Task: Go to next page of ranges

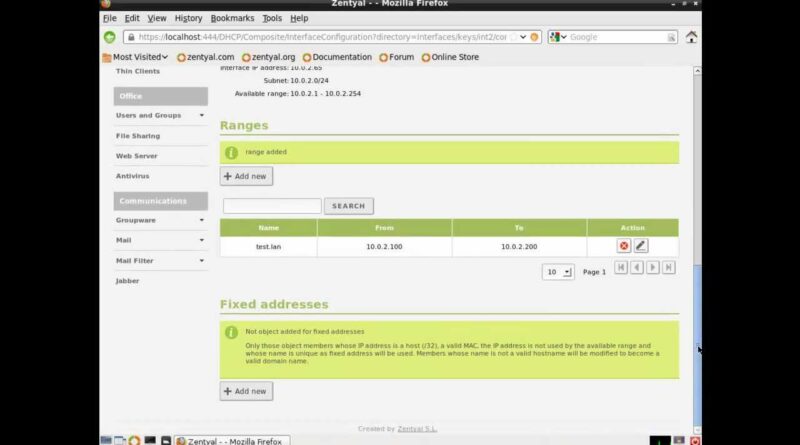Action: (x=653, y=267)
